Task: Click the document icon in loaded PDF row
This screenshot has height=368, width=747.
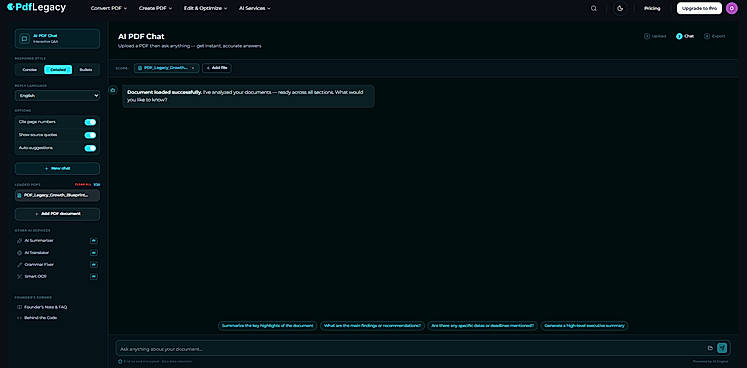Action: pyautogui.click(x=20, y=195)
